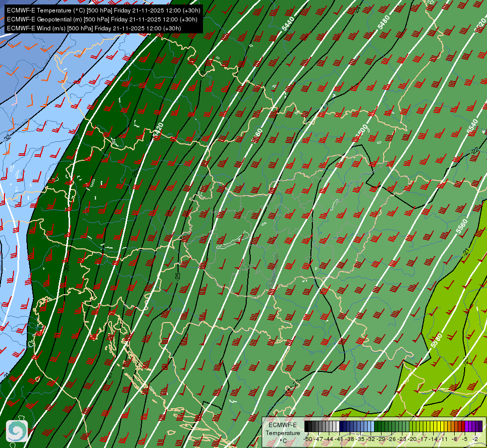This screenshot has height=448, width=487.
Task: Click the legend title ECMWF-E Temperature °C
Action: [283, 433]
